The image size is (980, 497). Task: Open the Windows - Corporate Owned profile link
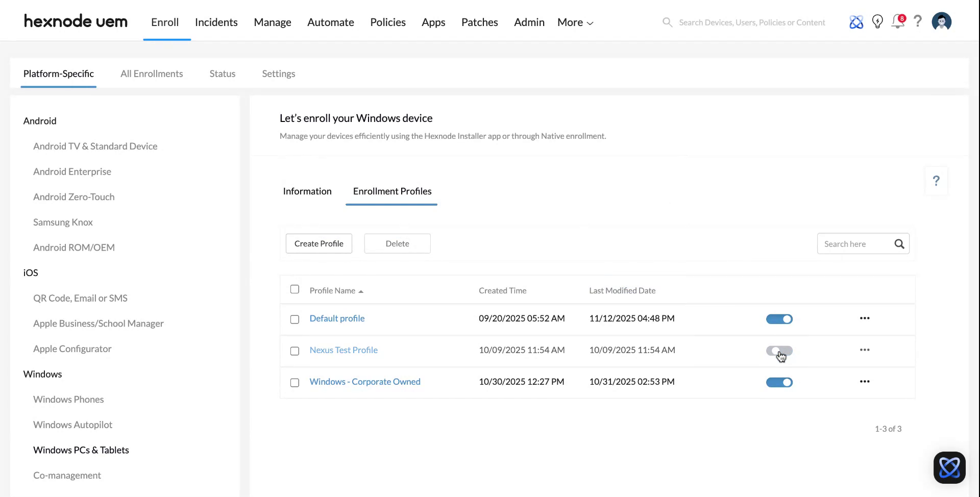(365, 381)
